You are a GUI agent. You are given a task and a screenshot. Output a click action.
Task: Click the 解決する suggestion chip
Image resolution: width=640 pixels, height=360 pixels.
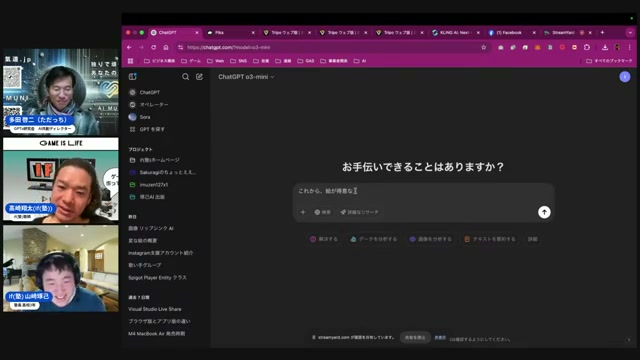324,239
